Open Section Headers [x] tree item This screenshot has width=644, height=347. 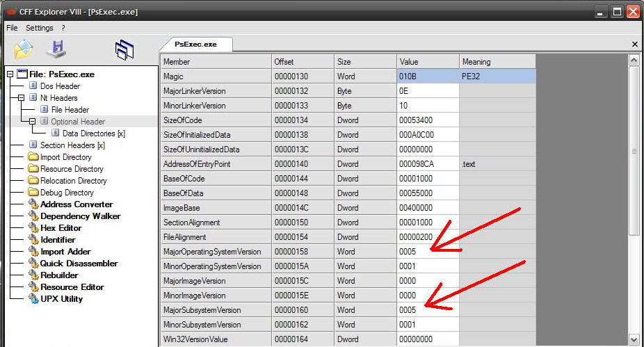72,145
